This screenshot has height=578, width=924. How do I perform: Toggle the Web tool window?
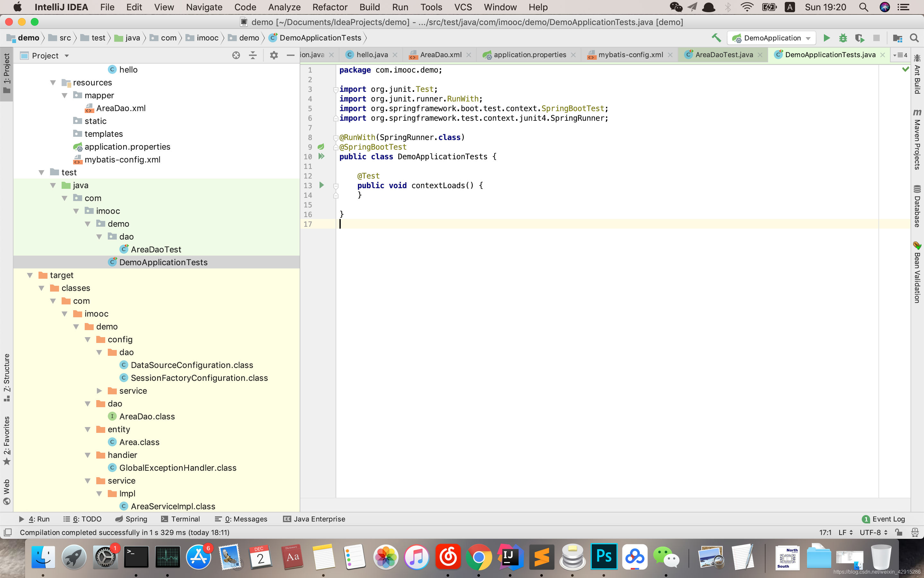point(6,491)
